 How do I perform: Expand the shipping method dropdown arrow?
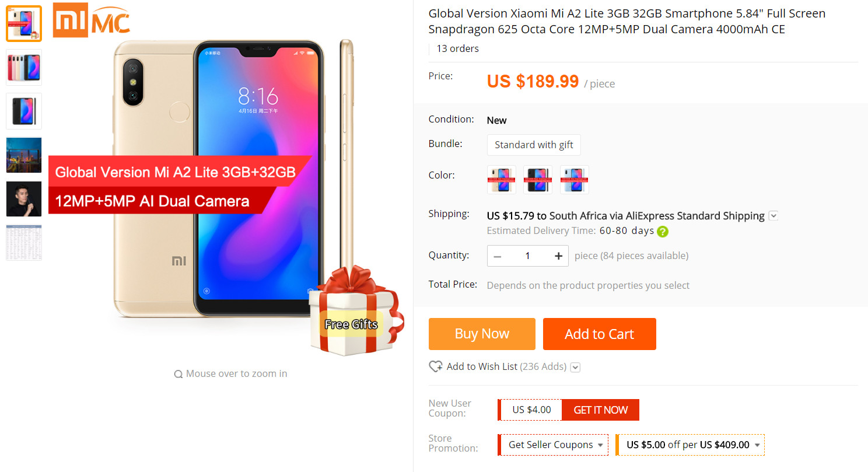click(x=773, y=216)
